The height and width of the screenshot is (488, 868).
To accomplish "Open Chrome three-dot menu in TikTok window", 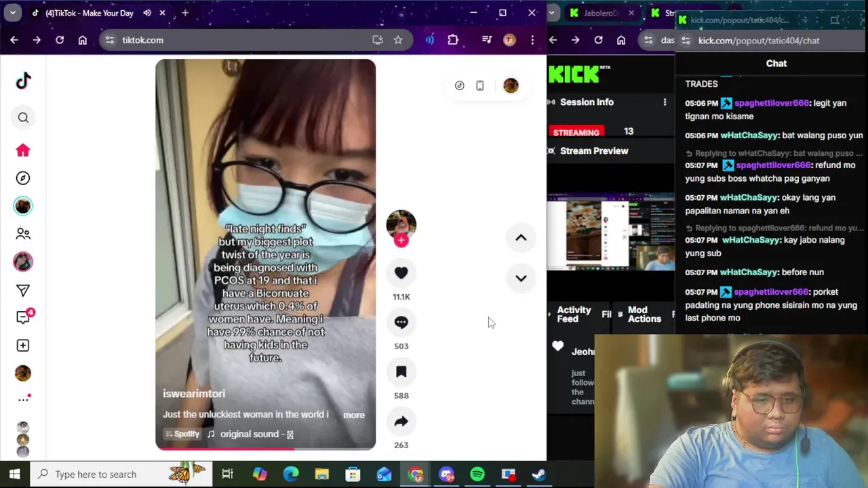I will (532, 40).
